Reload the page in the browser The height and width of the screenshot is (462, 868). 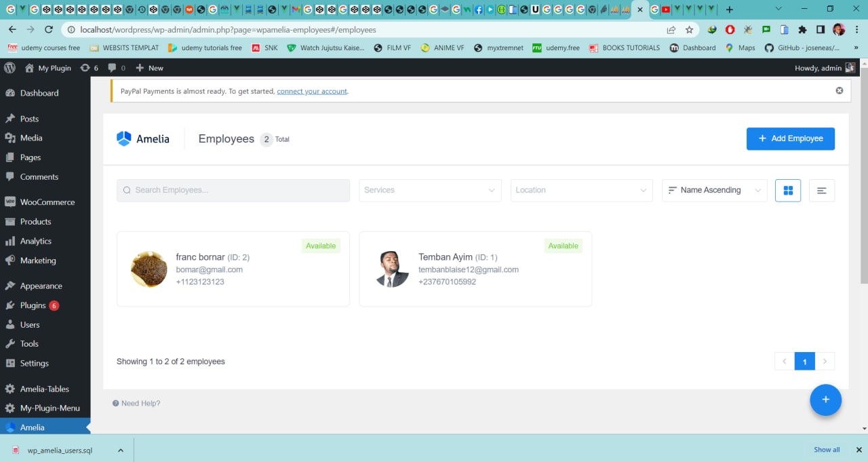click(49, 30)
